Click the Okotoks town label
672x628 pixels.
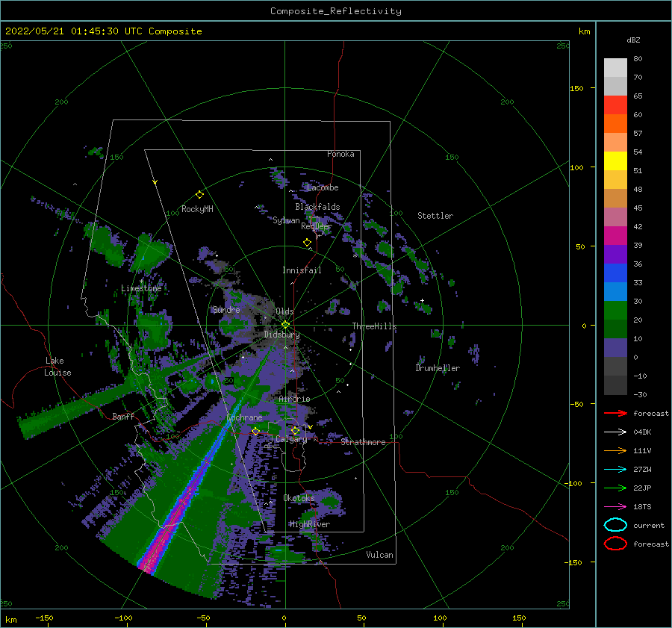click(299, 498)
